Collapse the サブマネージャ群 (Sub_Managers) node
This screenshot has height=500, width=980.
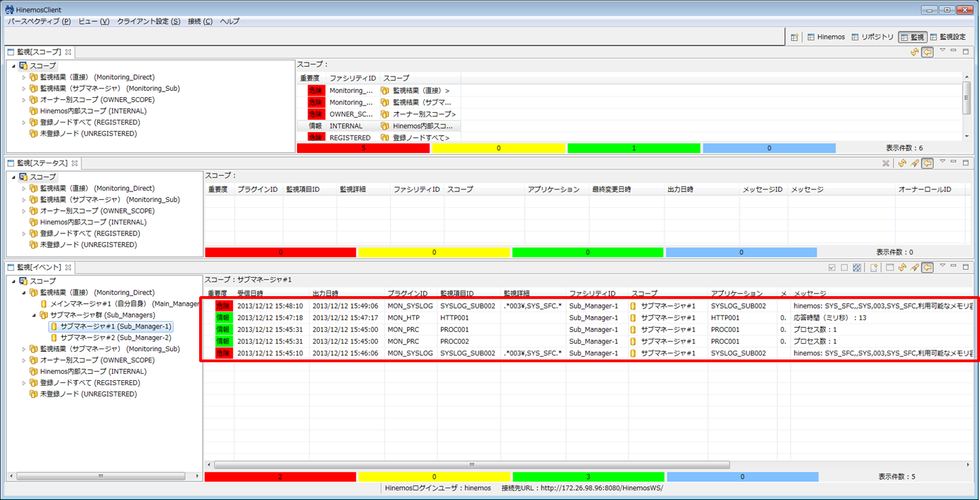(x=34, y=315)
